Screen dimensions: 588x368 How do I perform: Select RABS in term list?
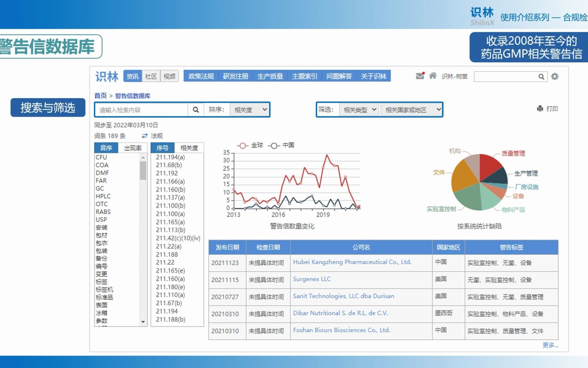(103, 212)
